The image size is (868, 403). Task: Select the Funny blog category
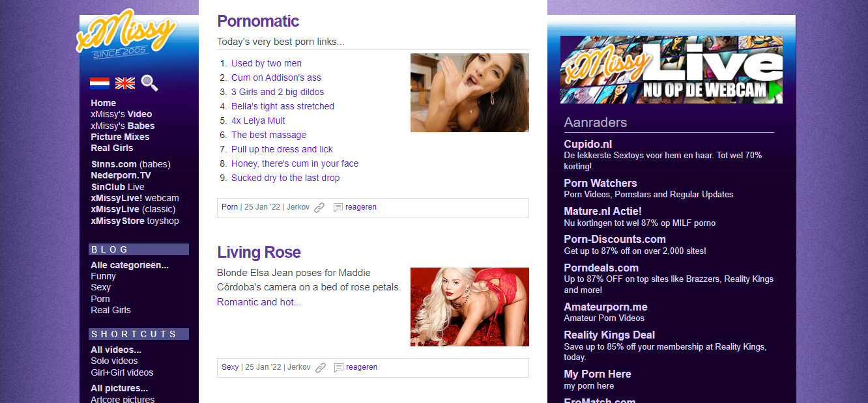pyautogui.click(x=103, y=276)
